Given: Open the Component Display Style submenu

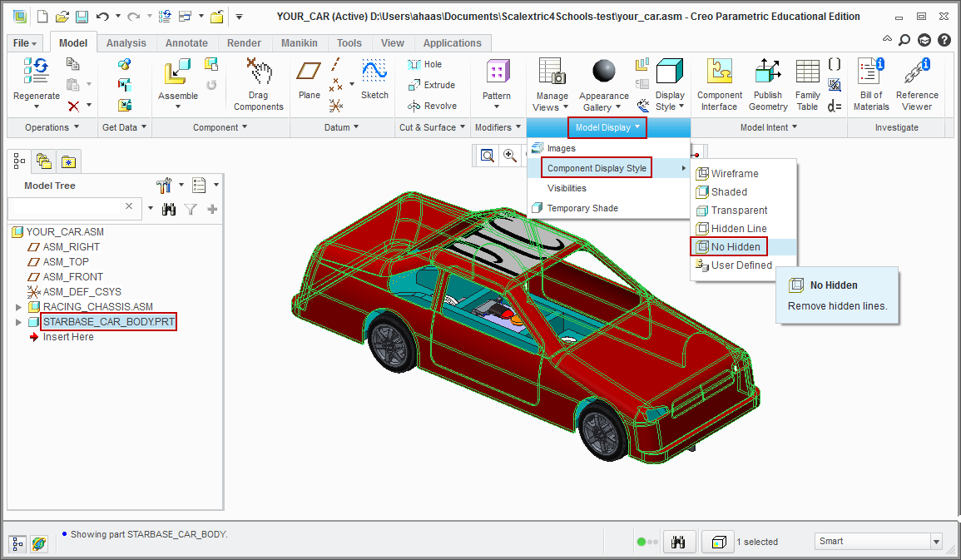Looking at the screenshot, I should click(x=609, y=168).
